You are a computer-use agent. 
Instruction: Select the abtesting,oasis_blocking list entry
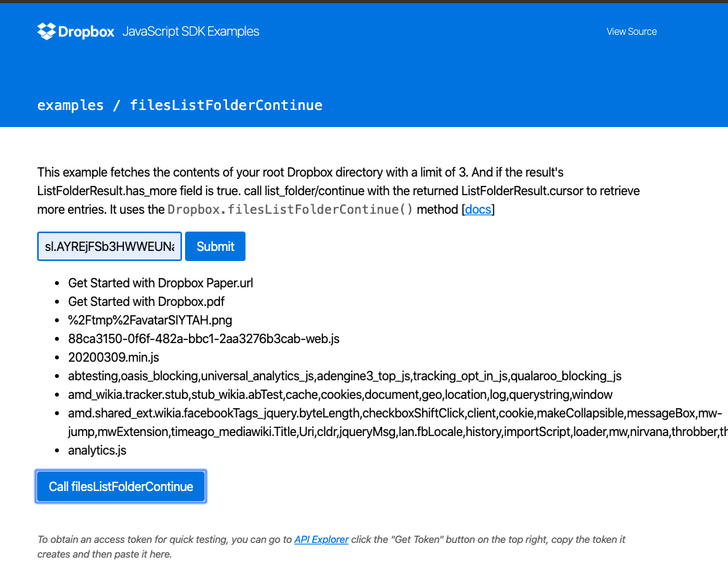point(345,376)
